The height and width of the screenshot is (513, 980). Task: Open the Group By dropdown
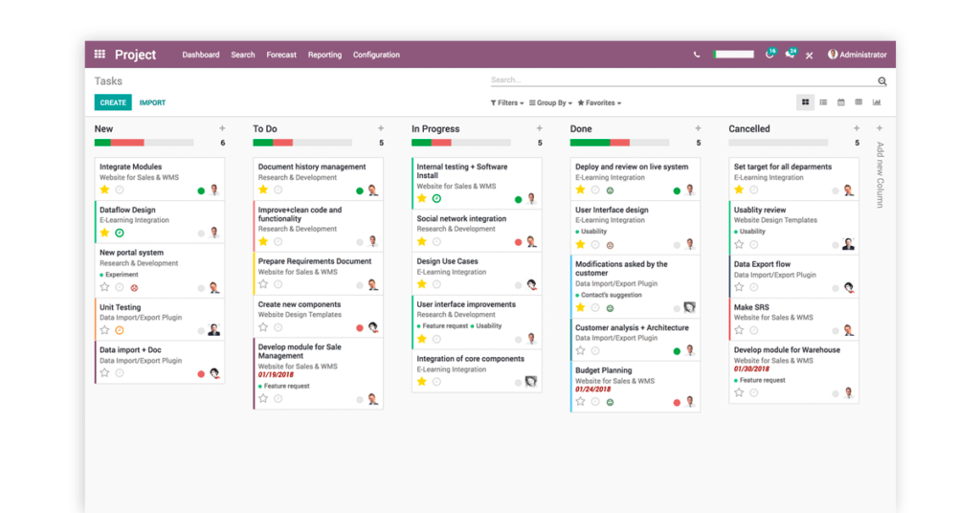[551, 103]
